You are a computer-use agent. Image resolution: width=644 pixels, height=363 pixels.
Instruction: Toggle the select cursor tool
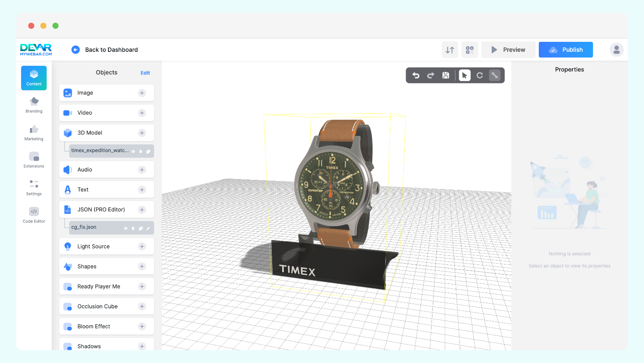464,75
